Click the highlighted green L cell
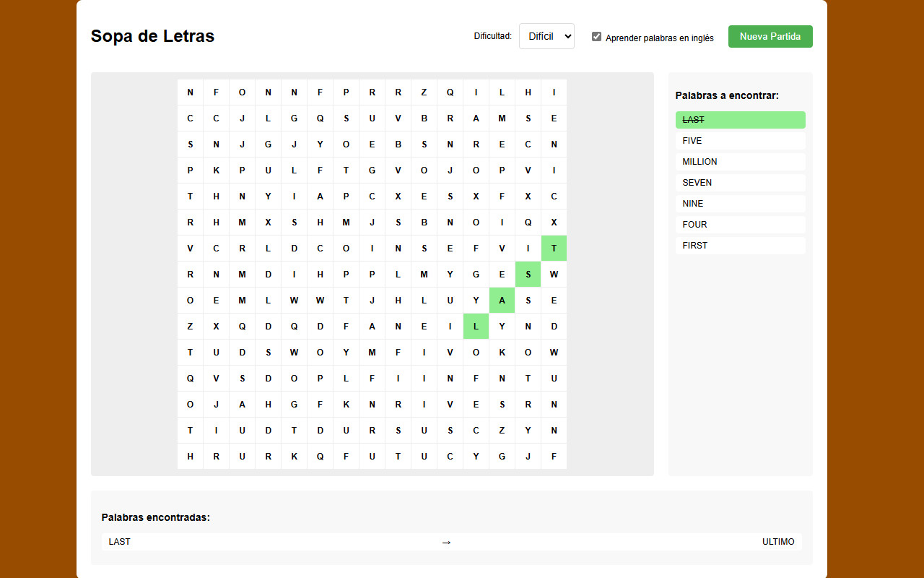This screenshot has height=578, width=924. click(x=476, y=327)
